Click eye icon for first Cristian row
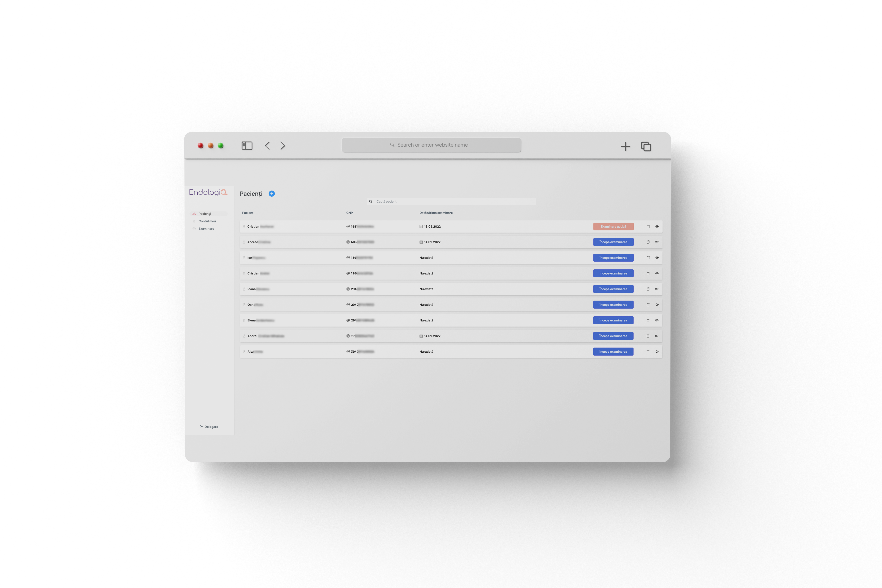The width and height of the screenshot is (882, 588). [x=657, y=227]
